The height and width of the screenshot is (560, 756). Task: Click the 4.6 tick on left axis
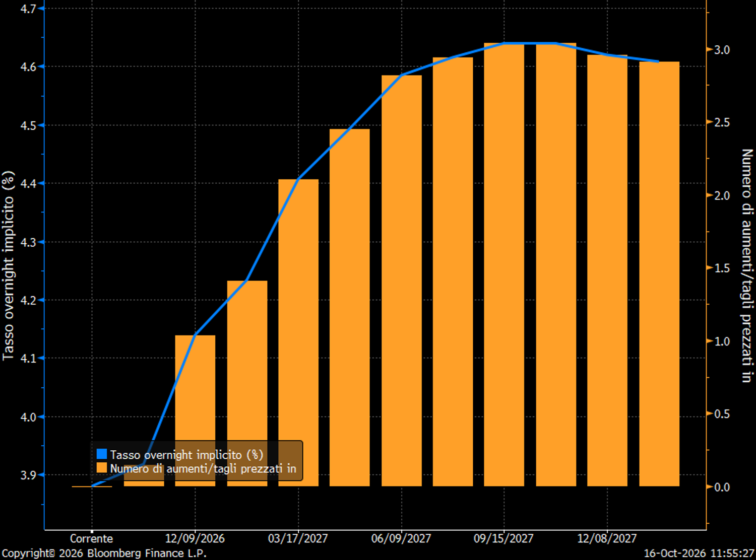tap(29, 67)
